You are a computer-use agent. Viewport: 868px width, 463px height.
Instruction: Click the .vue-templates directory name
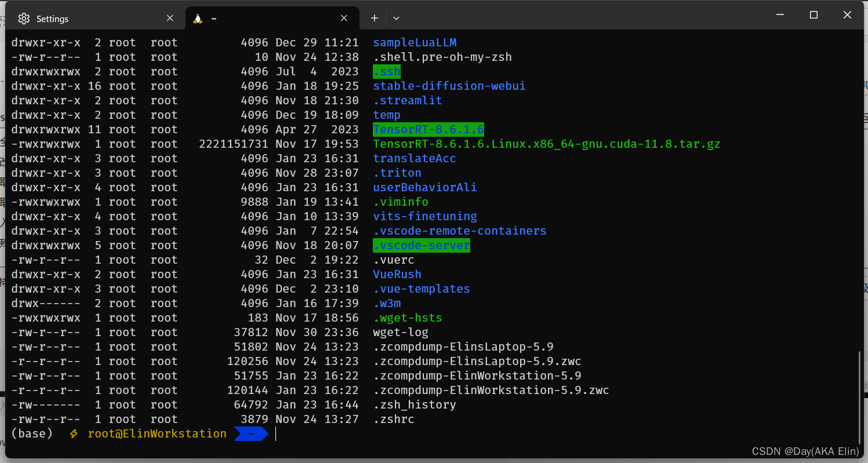point(422,289)
